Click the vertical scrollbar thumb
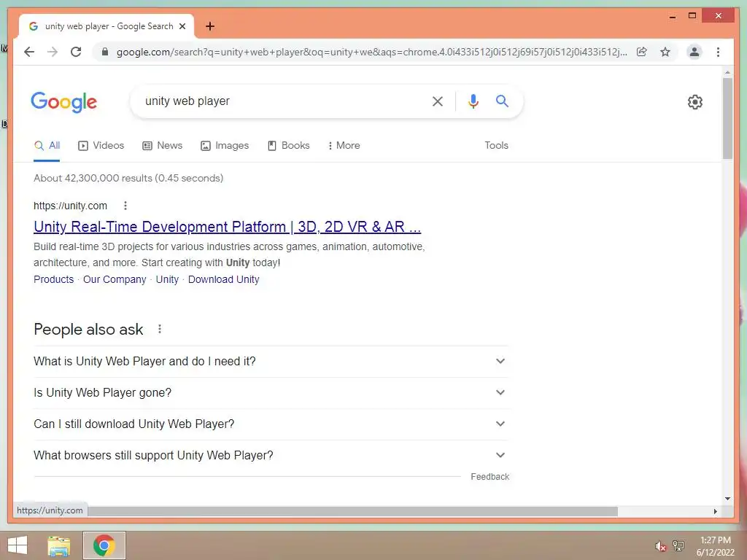 click(x=727, y=118)
